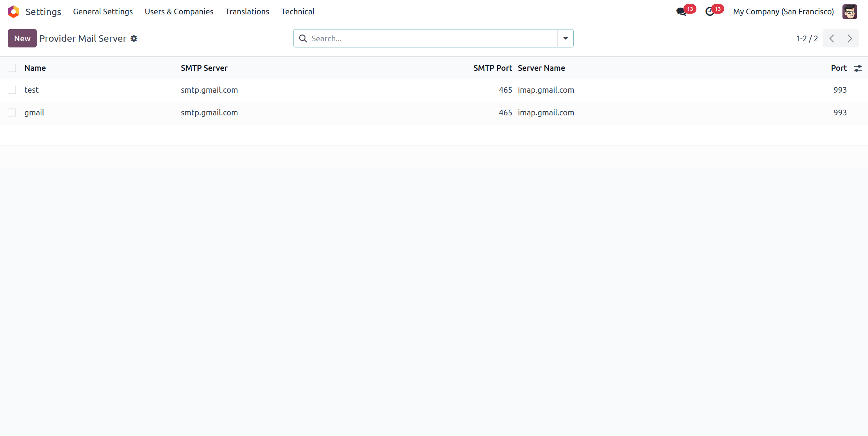
Task: Open the activities clock icon
Action: point(710,12)
